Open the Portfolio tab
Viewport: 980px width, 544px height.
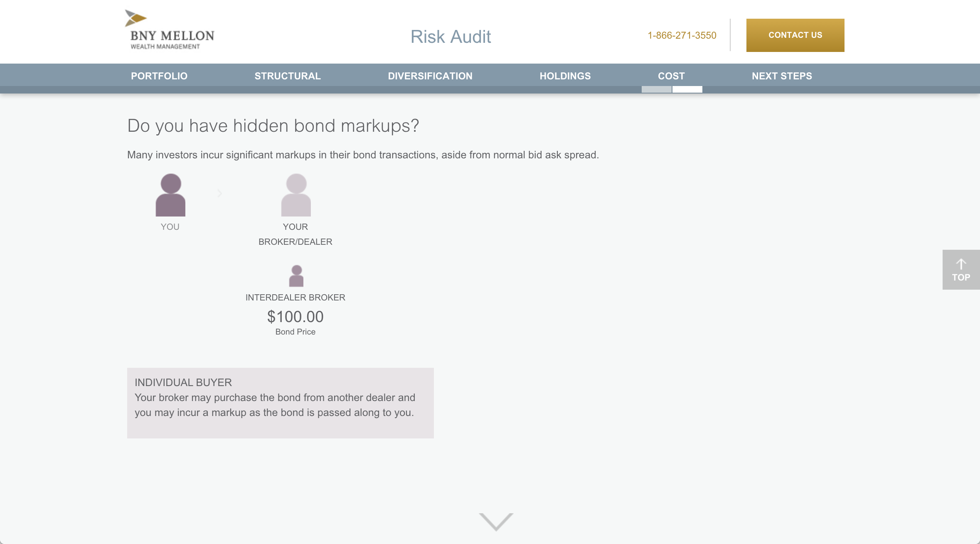click(x=159, y=76)
